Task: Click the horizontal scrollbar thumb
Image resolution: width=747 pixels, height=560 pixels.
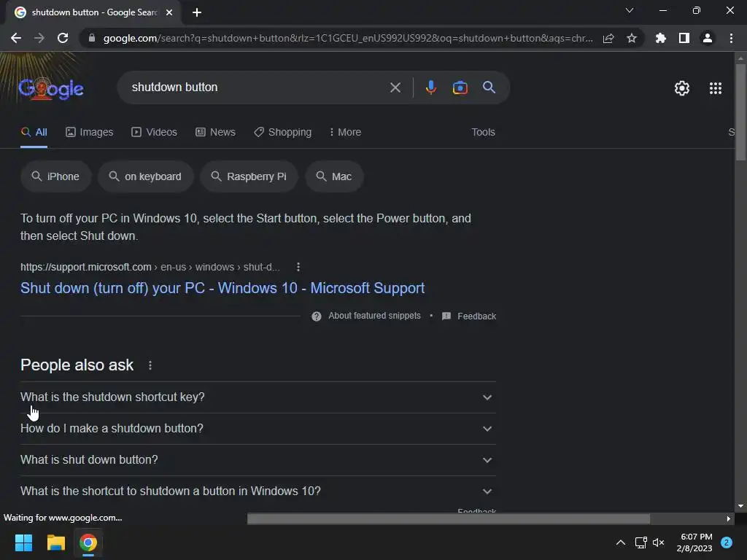Action: tap(449, 518)
